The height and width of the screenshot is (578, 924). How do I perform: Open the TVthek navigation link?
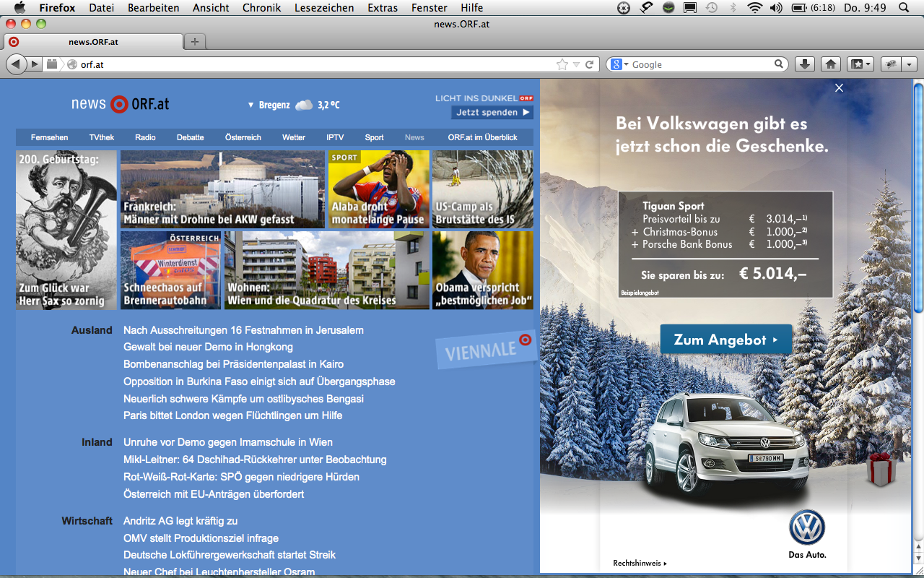coord(102,137)
